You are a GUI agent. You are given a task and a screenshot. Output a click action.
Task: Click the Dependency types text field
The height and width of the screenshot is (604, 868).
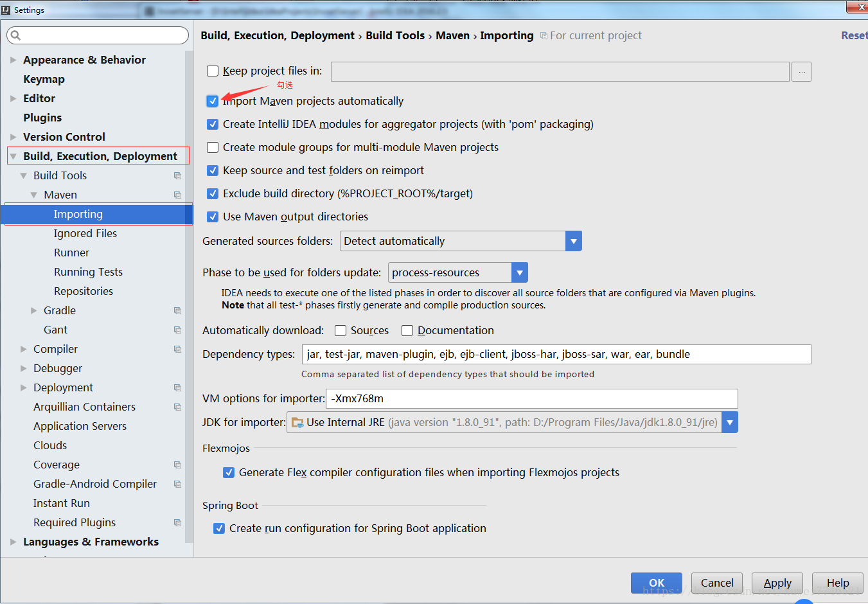pyautogui.click(x=556, y=354)
